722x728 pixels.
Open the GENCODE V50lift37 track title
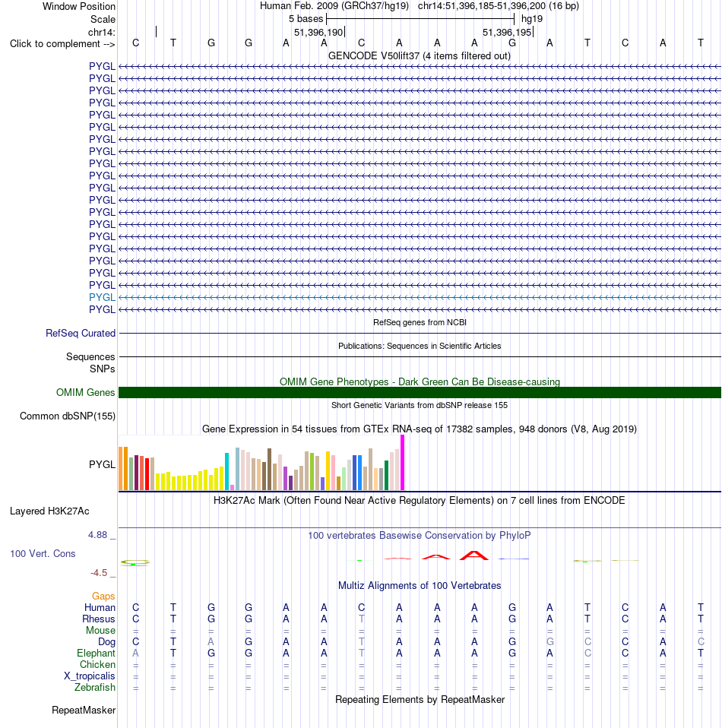(x=420, y=55)
